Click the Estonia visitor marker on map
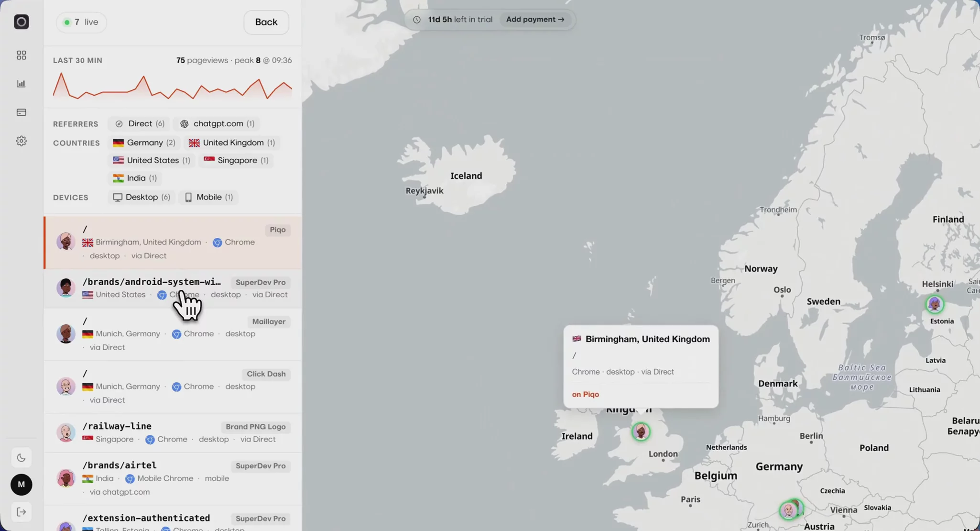The height and width of the screenshot is (531, 980). click(935, 304)
